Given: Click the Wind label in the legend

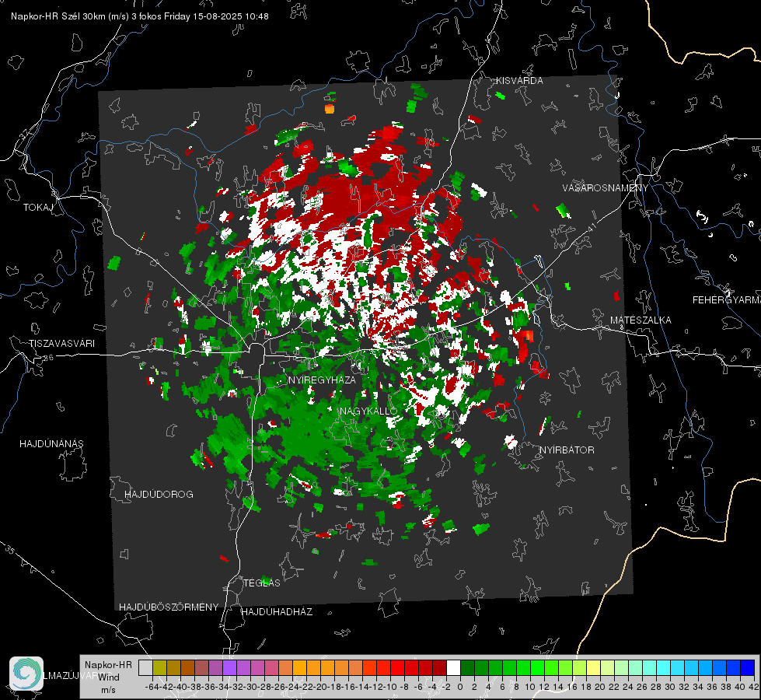Looking at the screenshot, I should (x=108, y=677).
